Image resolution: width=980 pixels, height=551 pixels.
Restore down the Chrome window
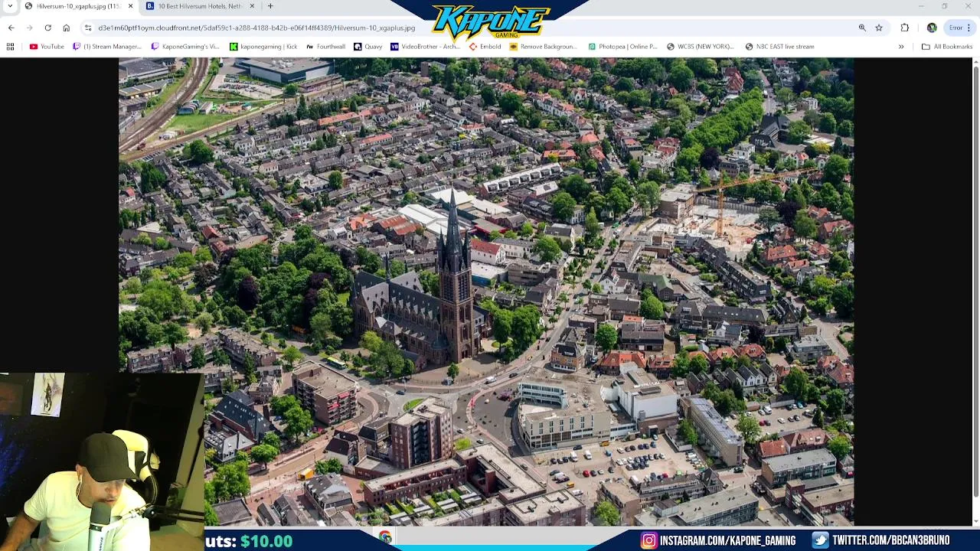[x=945, y=6]
